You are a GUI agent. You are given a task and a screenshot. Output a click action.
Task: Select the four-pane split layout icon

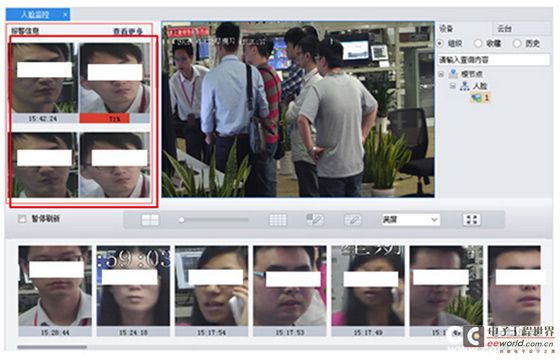coord(150,220)
